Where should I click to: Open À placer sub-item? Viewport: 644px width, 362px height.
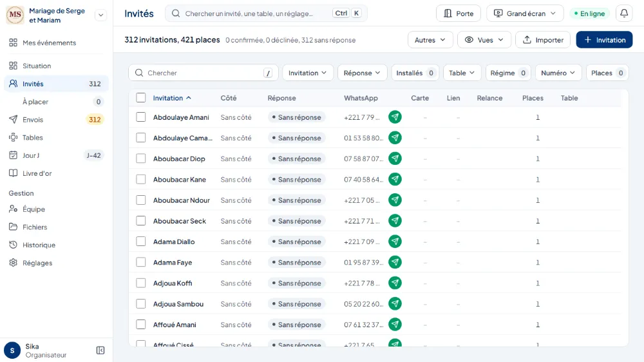tap(56, 102)
